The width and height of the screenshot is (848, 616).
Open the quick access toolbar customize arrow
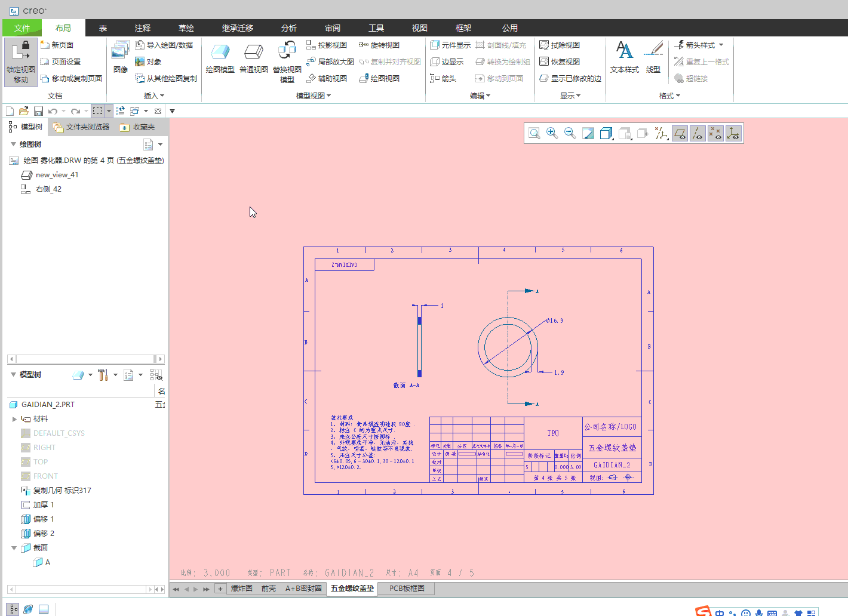172,111
